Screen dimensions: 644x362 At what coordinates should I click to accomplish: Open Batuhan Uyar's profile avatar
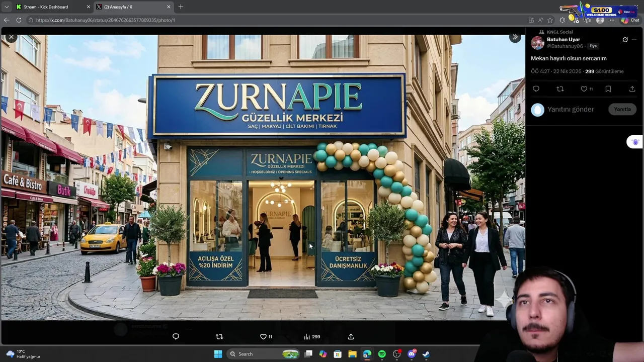[538, 43]
